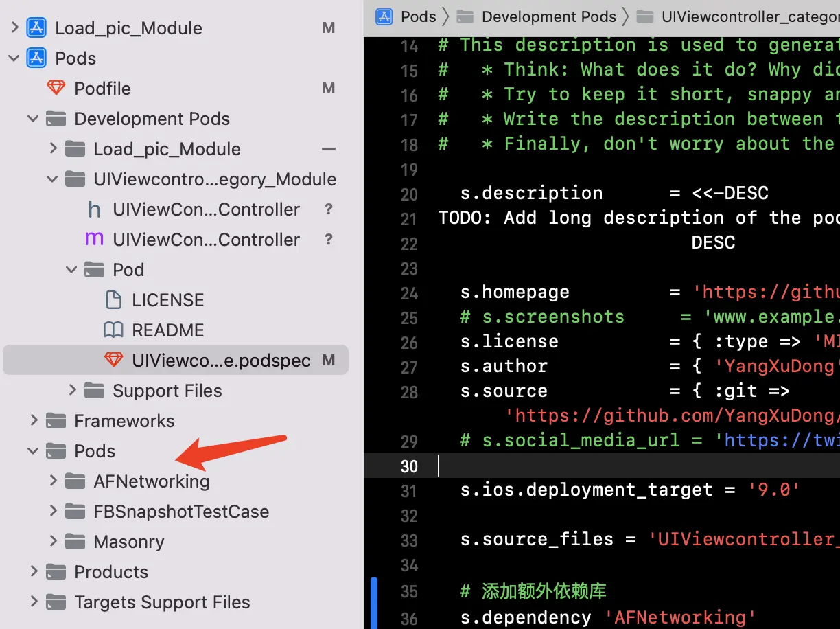Click the Pods project icon in breadcrumb bar

384,16
